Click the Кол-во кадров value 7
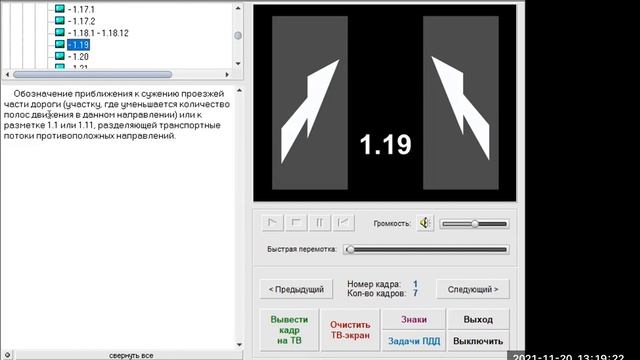 [415, 293]
